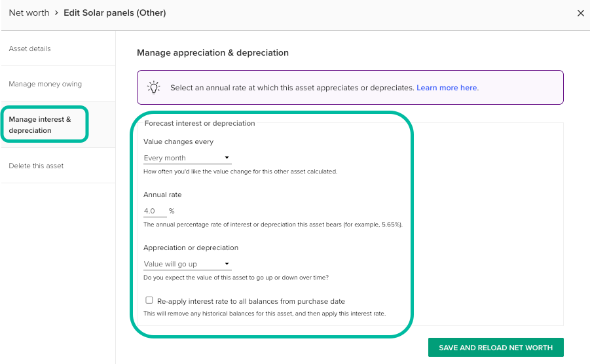Open the Value changes every dropdown
The image size is (590, 364).
187,158
